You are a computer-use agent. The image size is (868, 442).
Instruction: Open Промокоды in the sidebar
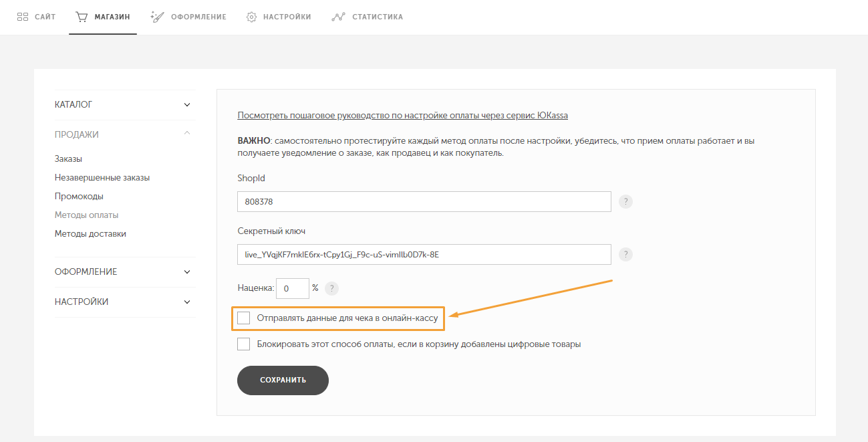coord(79,197)
